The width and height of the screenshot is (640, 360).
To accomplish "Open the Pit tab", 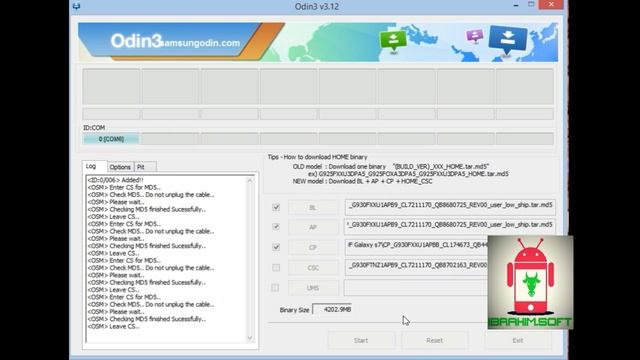I will (145, 167).
